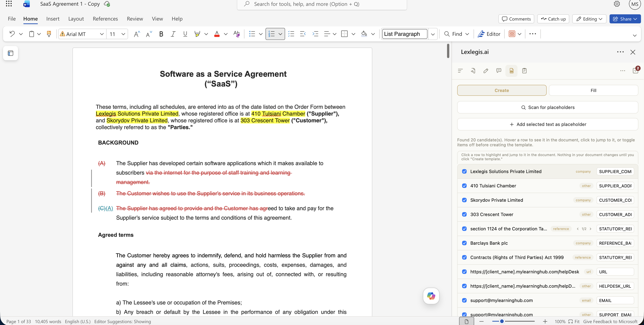Switch to the References tab
The image size is (644, 325).
click(x=105, y=19)
